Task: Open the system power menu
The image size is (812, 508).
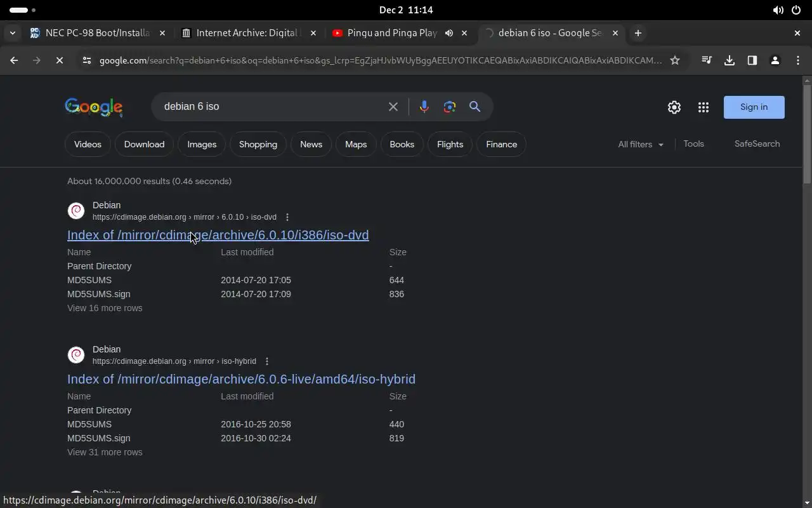Action: [x=796, y=10]
